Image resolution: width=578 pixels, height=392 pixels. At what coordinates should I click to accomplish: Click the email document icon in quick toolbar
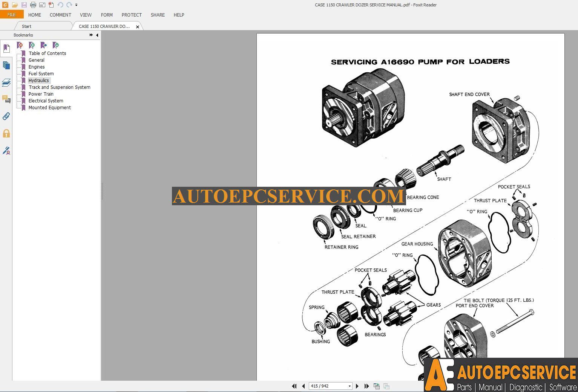pos(42,5)
